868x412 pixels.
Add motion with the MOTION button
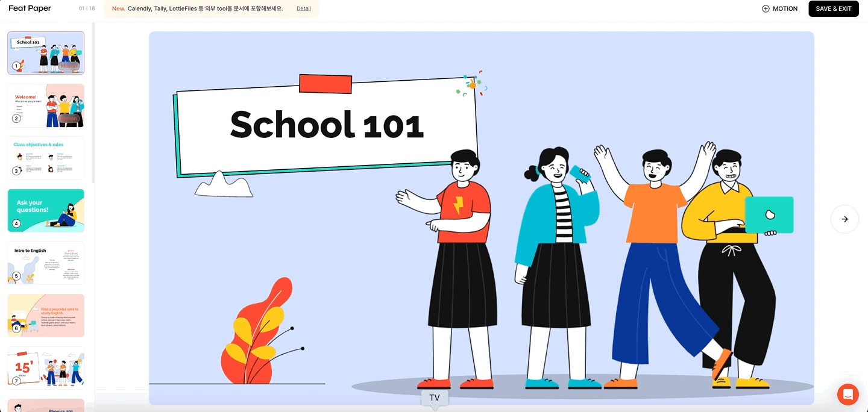pyautogui.click(x=779, y=8)
